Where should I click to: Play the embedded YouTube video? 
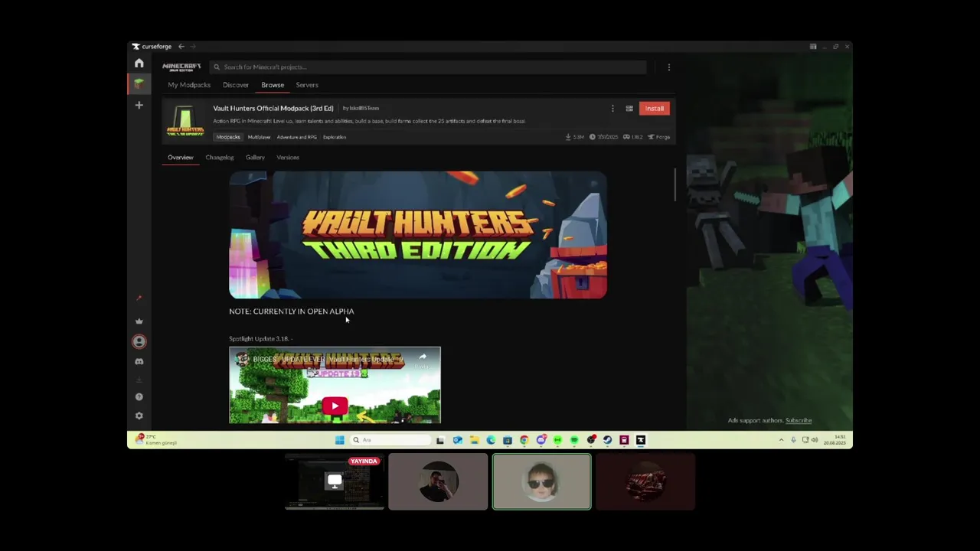tap(335, 406)
